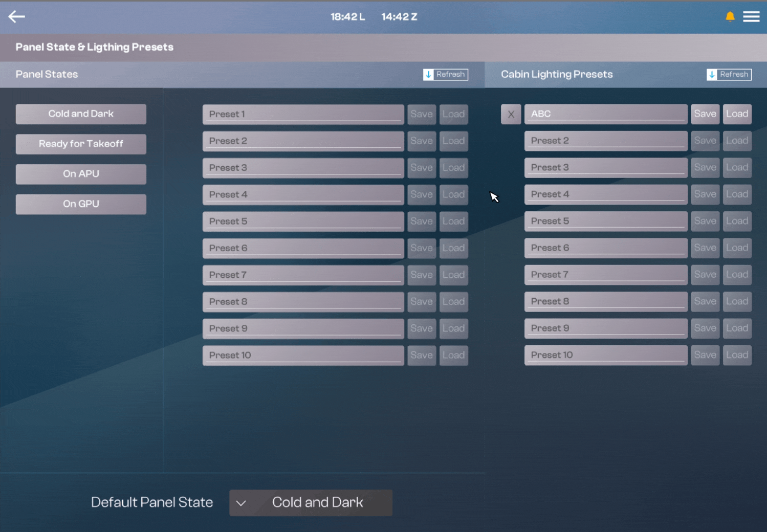This screenshot has width=767, height=532.
Task: Save panel state Preset 4
Action: point(422,195)
